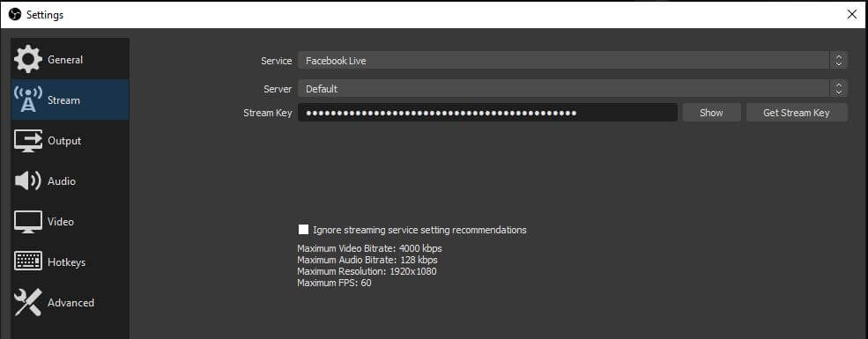The height and width of the screenshot is (339, 868).
Task: Click the OBS logo in title bar
Action: 15,15
